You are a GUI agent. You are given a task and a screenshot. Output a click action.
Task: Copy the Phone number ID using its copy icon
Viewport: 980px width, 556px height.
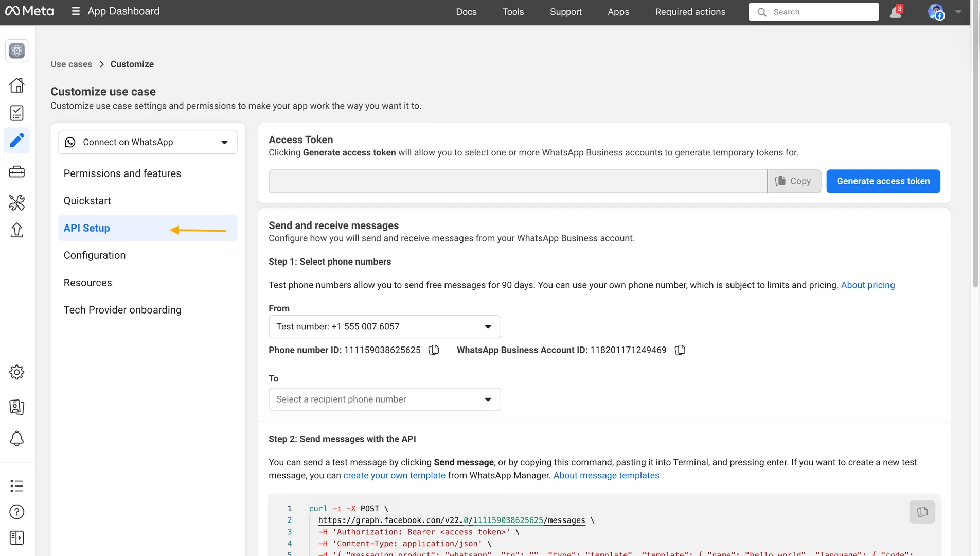click(433, 350)
